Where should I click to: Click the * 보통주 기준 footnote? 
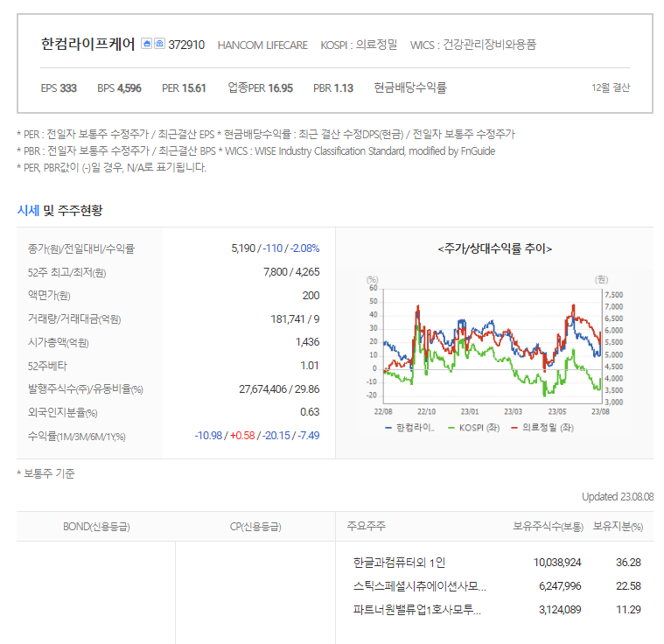pyautogui.click(x=45, y=473)
